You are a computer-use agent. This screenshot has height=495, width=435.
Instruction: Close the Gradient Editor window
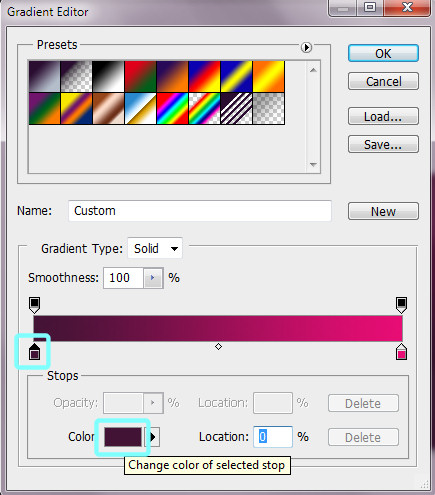click(407, 7)
